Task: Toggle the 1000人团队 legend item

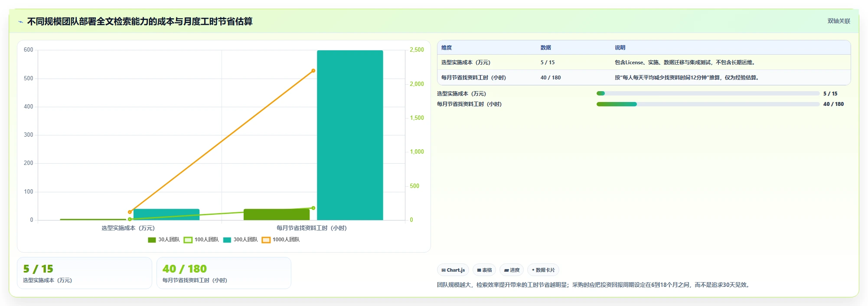Action: coord(281,240)
